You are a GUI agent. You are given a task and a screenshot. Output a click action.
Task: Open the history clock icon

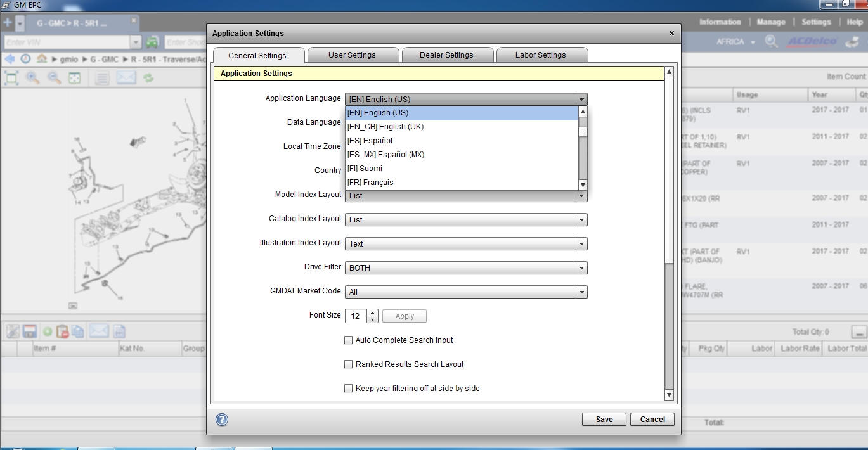[x=25, y=59]
